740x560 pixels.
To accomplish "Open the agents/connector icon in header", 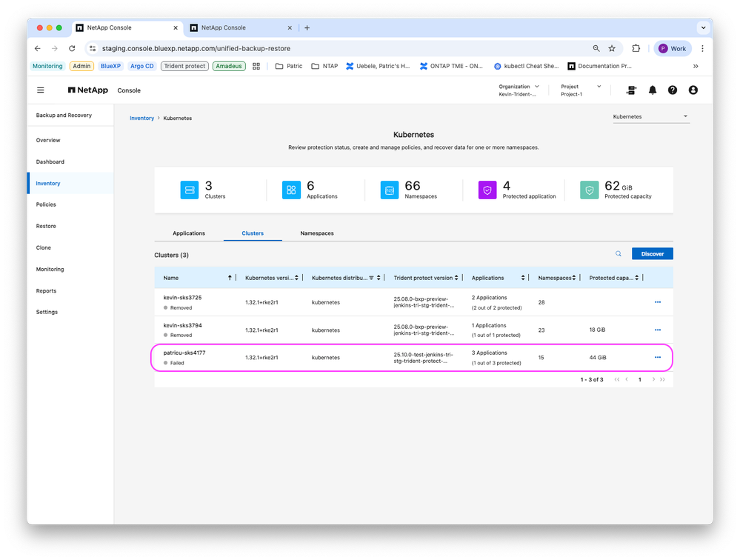I will point(631,90).
